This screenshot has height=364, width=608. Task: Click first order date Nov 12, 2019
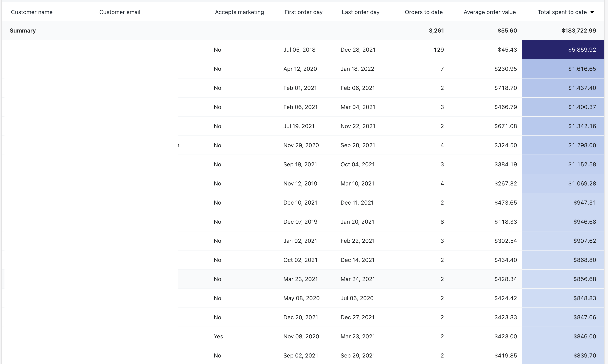click(300, 184)
